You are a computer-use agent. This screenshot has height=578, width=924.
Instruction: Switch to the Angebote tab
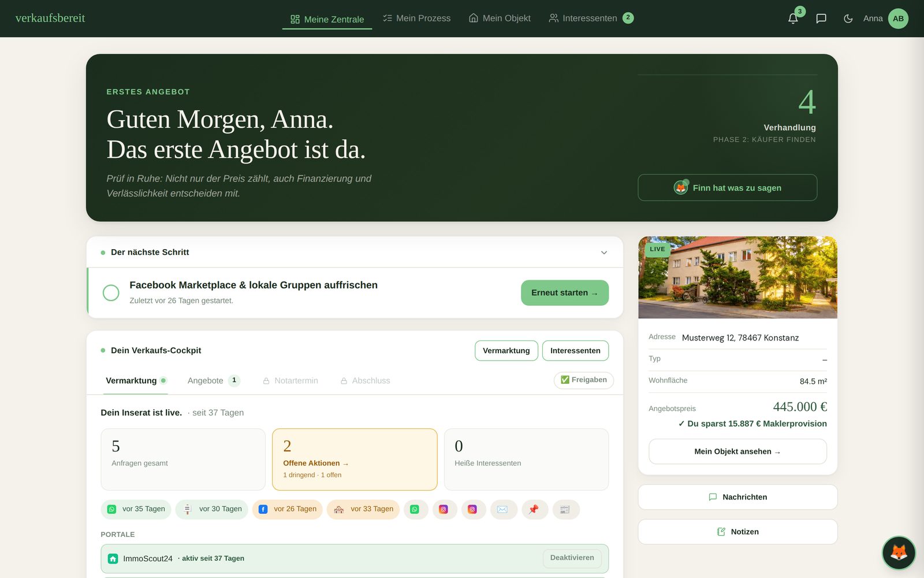[x=213, y=380]
